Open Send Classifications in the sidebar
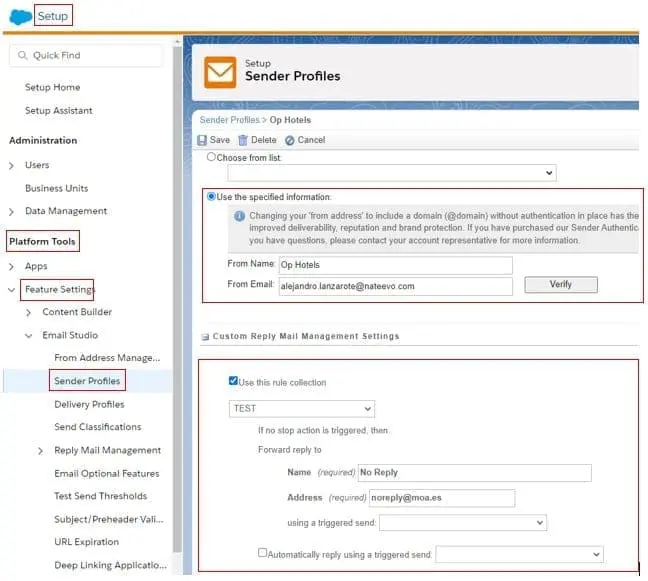648x581 pixels. click(97, 427)
